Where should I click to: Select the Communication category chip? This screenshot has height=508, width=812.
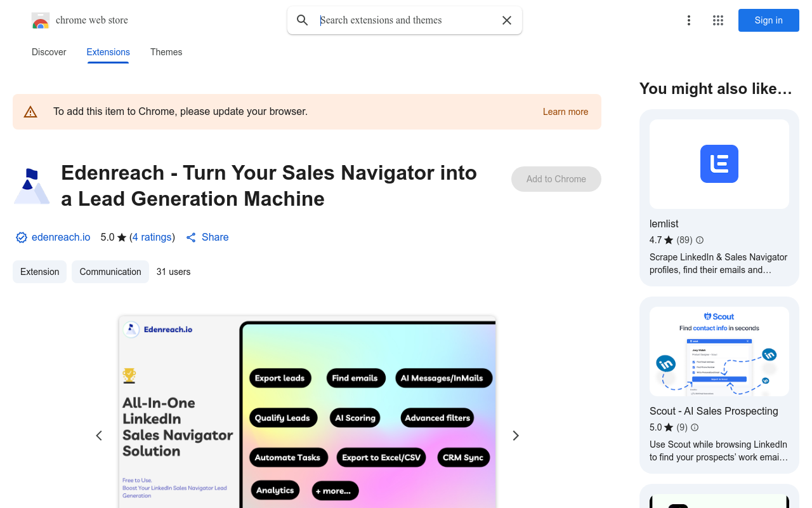110,272
